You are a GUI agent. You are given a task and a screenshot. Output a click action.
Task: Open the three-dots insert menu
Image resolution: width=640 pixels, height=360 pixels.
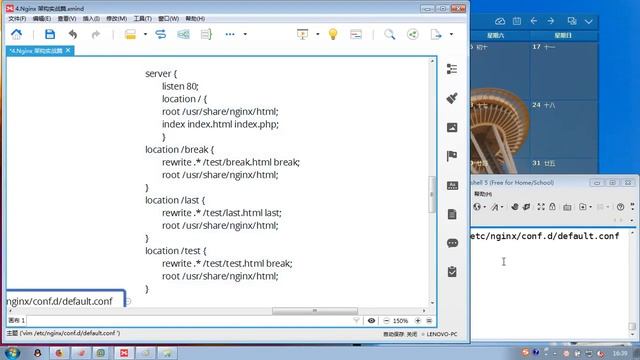point(230,34)
